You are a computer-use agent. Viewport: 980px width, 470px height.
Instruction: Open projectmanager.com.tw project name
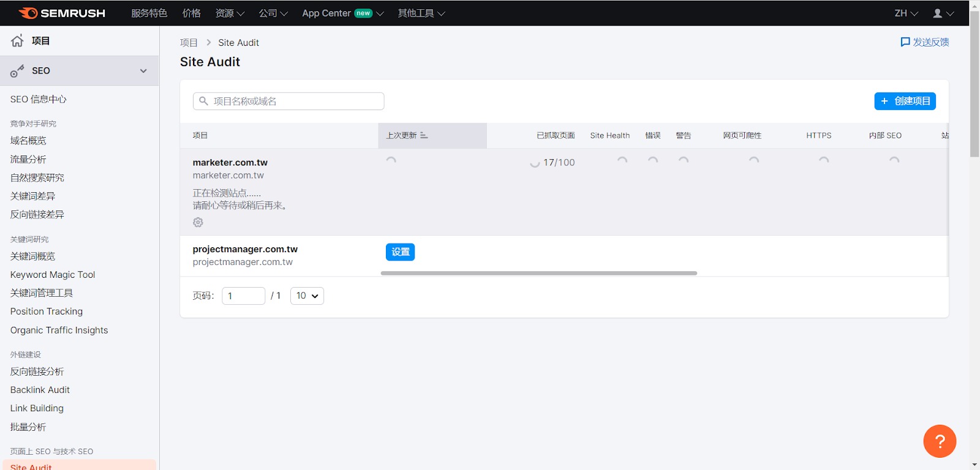click(245, 249)
